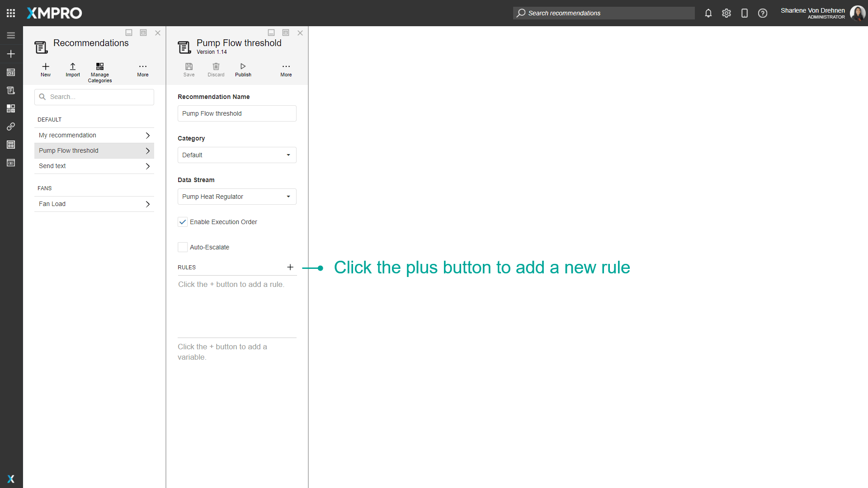Uncheck Enable Execution Order checkbox

tap(183, 222)
